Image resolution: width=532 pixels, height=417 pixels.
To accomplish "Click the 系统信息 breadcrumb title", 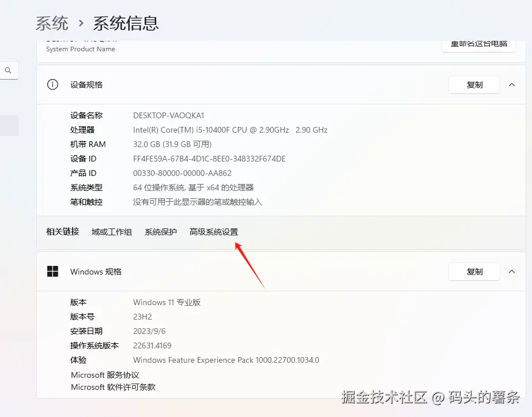I will tap(126, 24).
